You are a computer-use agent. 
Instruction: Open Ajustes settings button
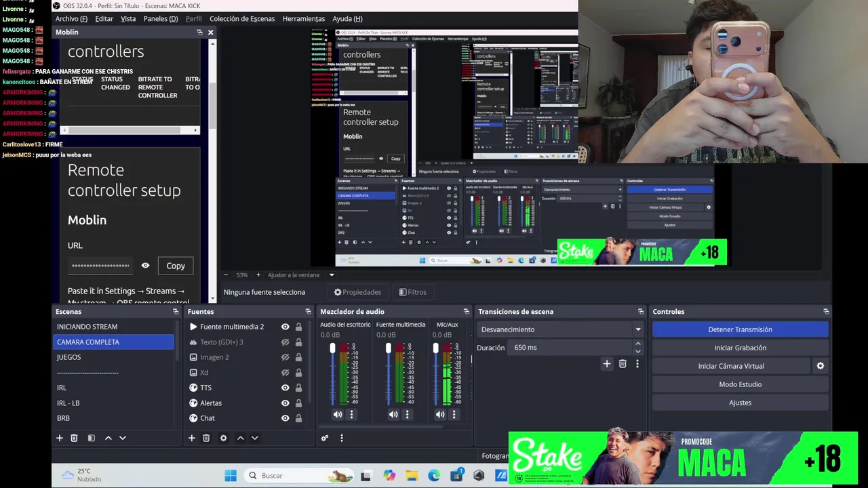[740, 403]
